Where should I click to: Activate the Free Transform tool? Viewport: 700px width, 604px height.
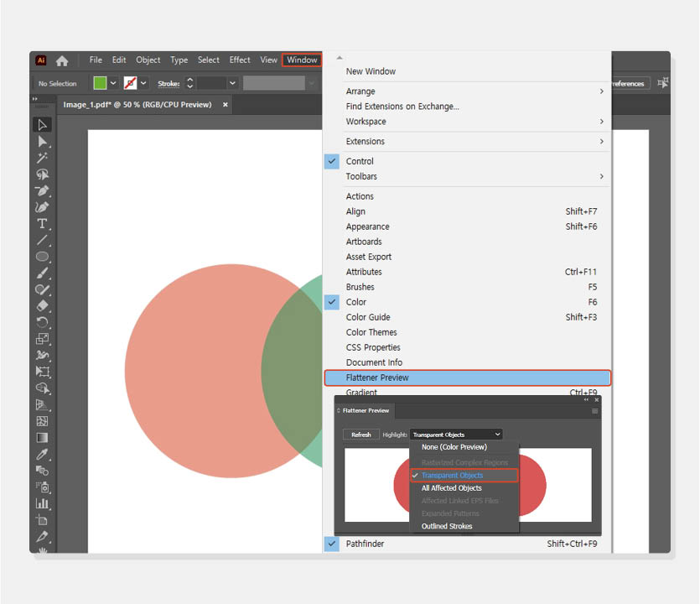point(43,372)
